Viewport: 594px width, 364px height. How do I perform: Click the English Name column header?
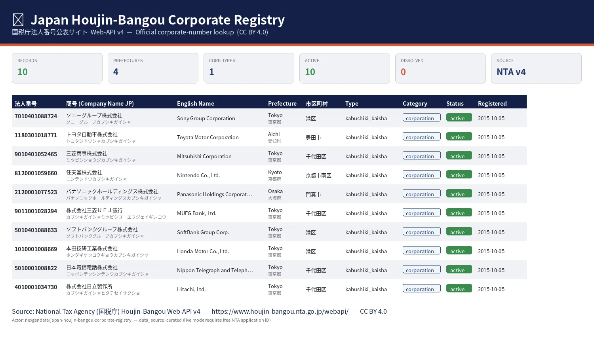[x=196, y=104]
